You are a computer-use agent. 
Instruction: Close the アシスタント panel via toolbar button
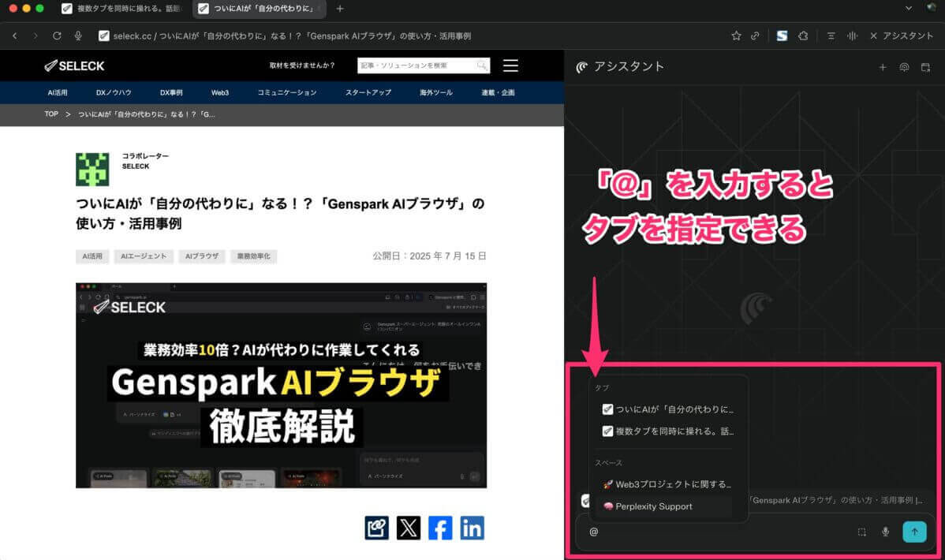tap(902, 36)
